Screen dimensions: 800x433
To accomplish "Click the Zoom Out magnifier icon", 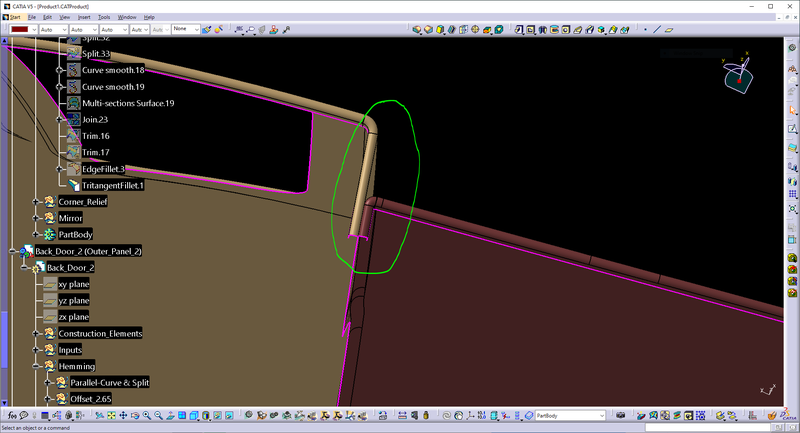I will 158,416.
